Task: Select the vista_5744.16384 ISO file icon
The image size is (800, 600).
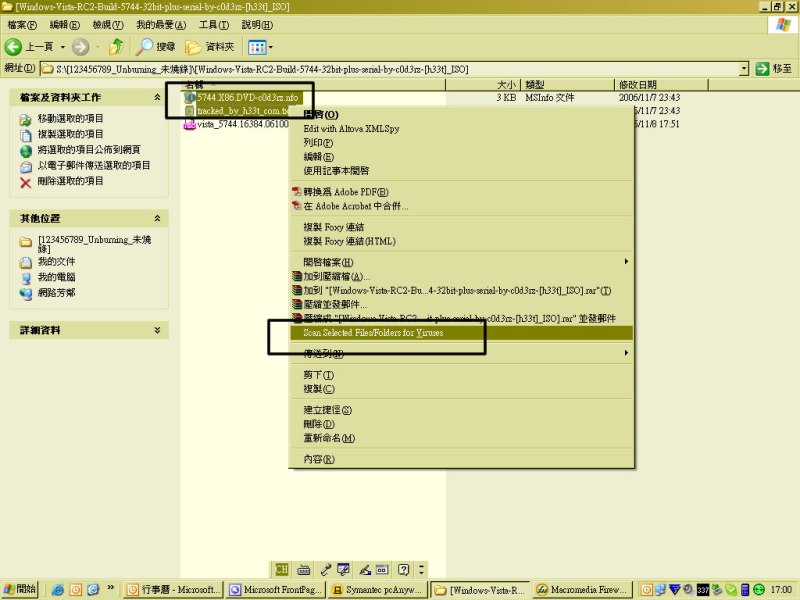Action: (190, 124)
